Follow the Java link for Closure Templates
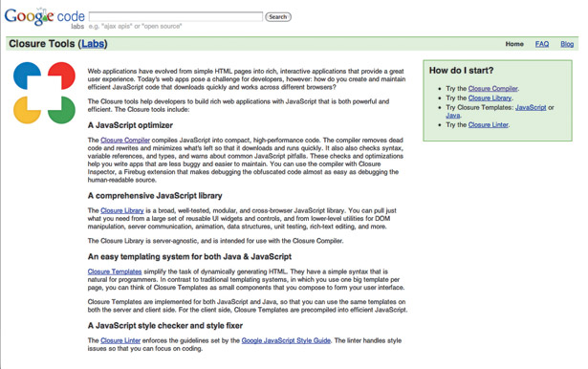Viewport: 588px width, 369px height. point(453,116)
